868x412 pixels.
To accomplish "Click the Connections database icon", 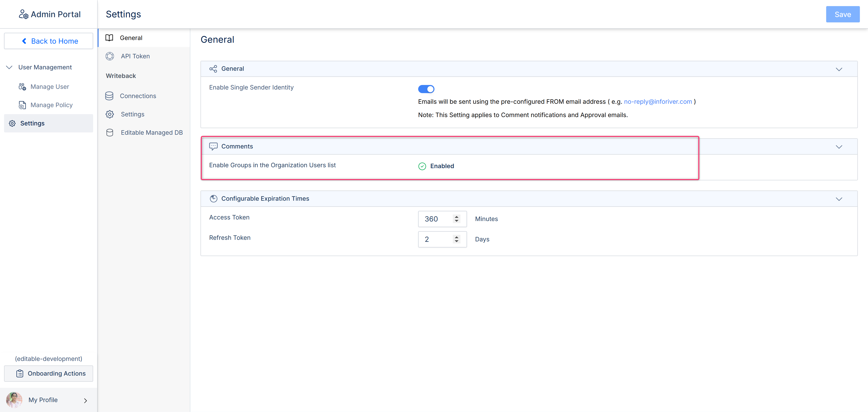I will click(x=109, y=96).
